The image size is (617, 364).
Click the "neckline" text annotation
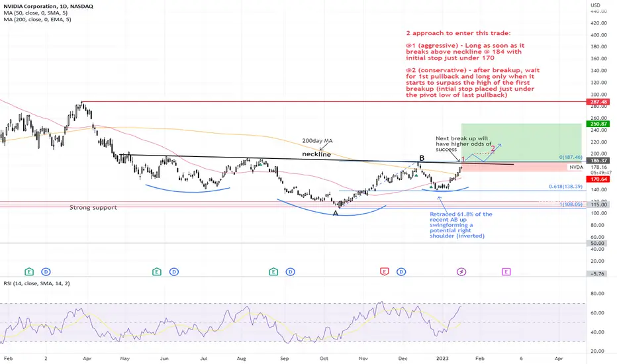(316, 154)
